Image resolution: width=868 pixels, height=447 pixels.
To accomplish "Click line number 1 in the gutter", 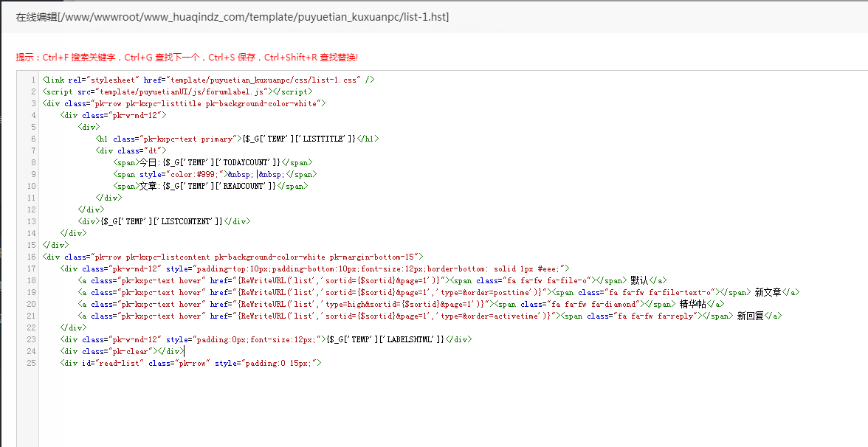I will pos(33,80).
